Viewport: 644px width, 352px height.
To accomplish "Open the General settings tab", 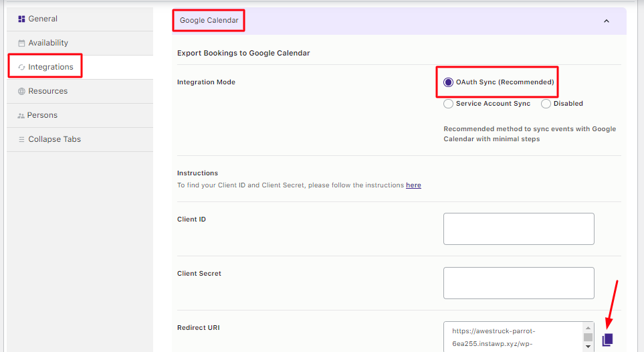I will (80, 19).
